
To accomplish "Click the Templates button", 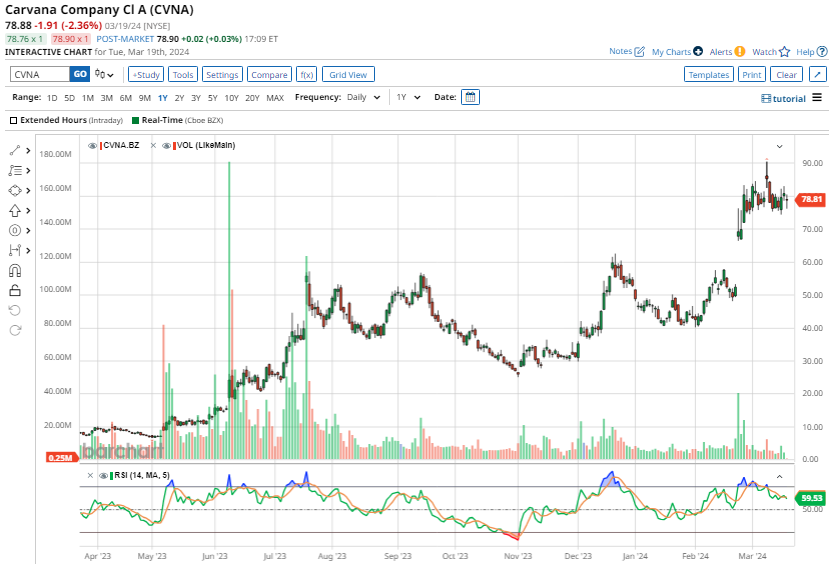I will coord(709,74).
